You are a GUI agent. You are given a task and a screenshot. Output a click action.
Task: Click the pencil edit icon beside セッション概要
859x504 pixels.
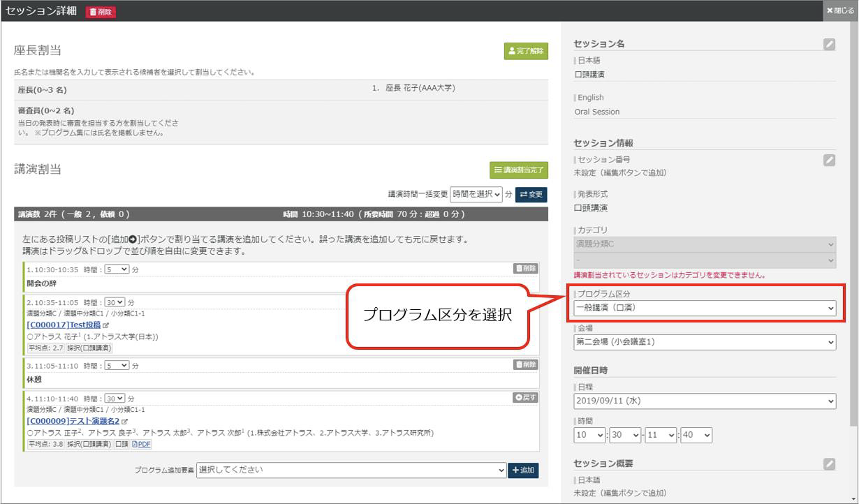829,464
